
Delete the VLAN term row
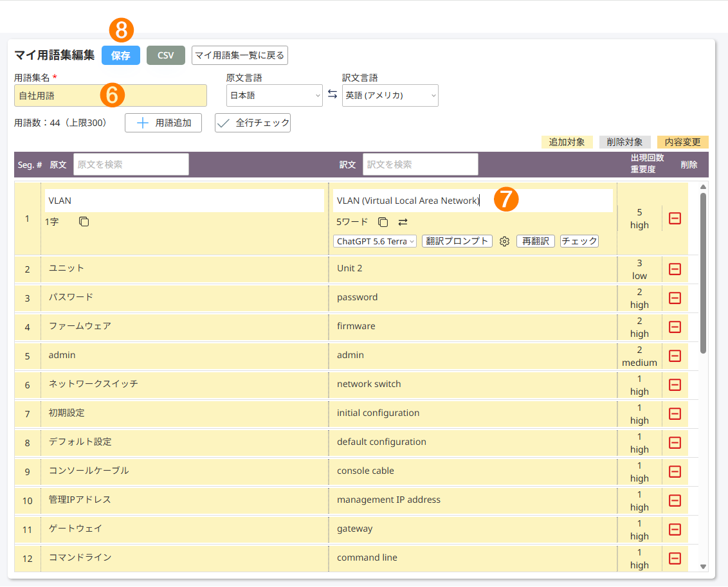[x=675, y=218]
